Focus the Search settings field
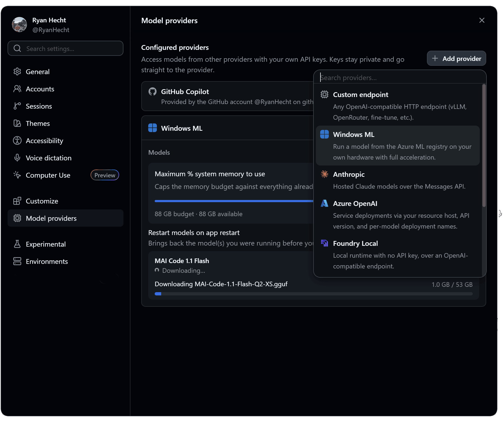The height and width of the screenshot is (421, 504). tap(65, 49)
